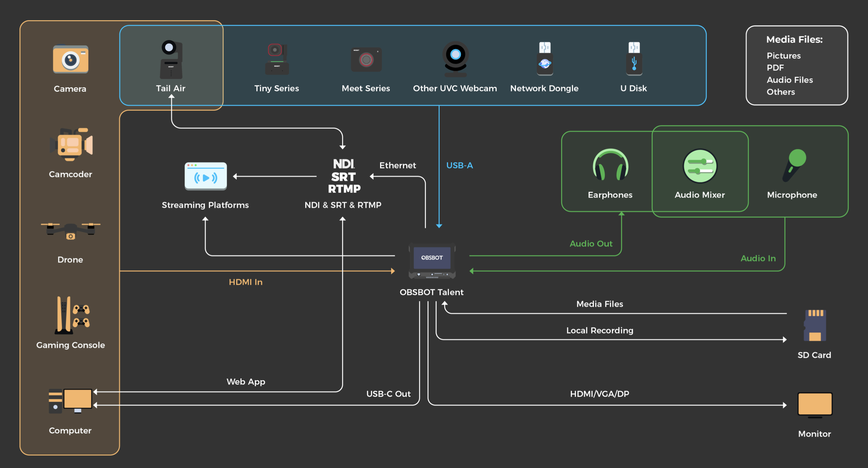Viewport: 868px width, 468px height.
Task: Select 'Media Files' label above SD arrow
Action: pyautogui.click(x=600, y=304)
